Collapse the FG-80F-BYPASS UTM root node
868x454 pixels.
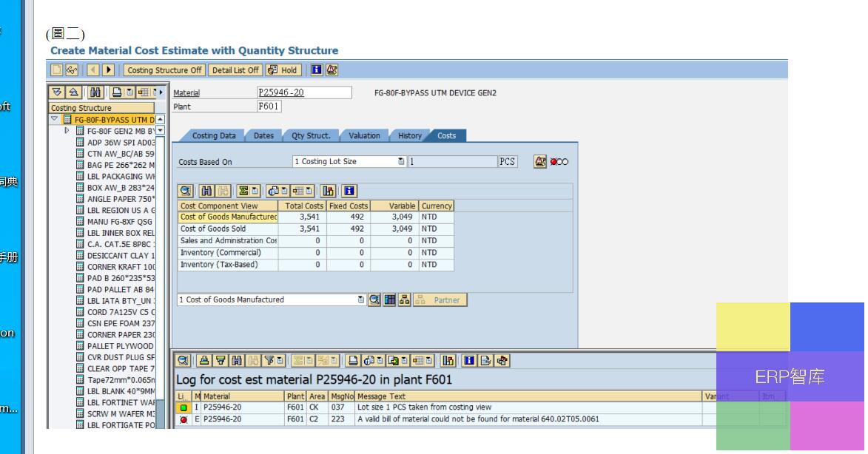(54, 119)
